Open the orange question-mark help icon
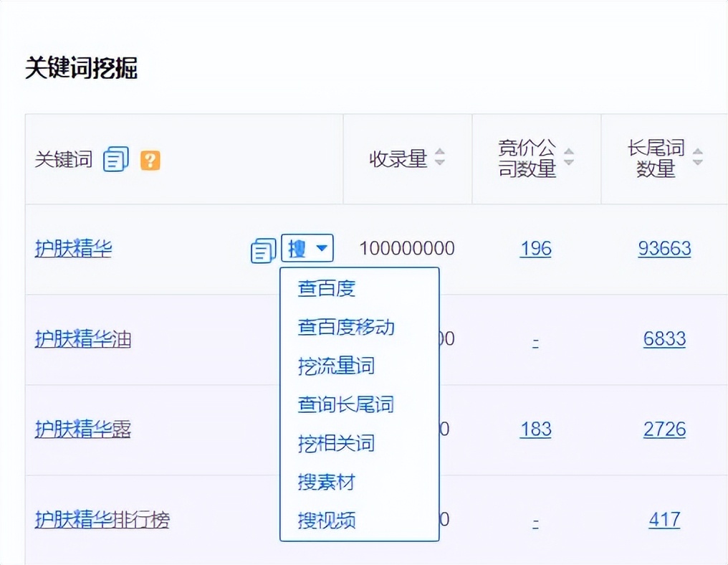This screenshot has height=565, width=728. (x=149, y=161)
